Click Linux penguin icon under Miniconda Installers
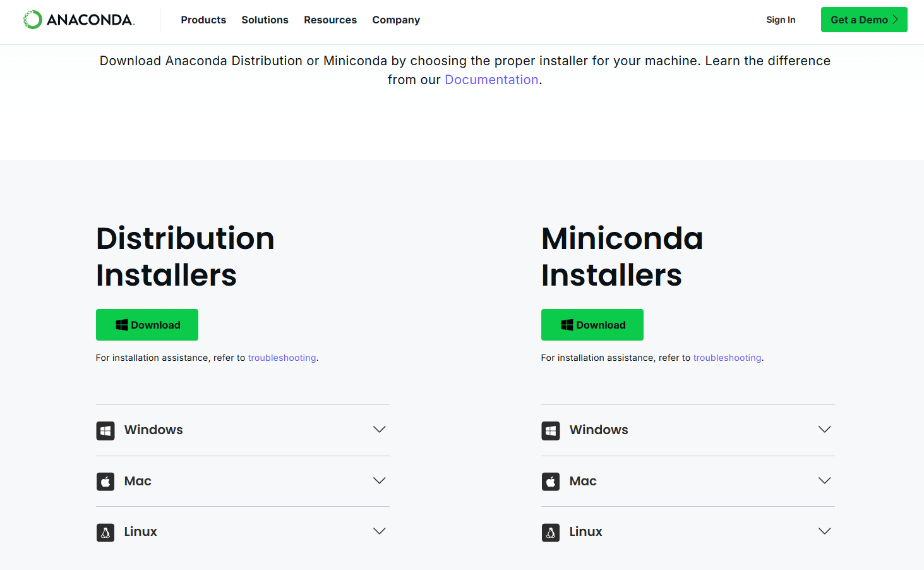This screenshot has width=924, height=570. point(551,533)
